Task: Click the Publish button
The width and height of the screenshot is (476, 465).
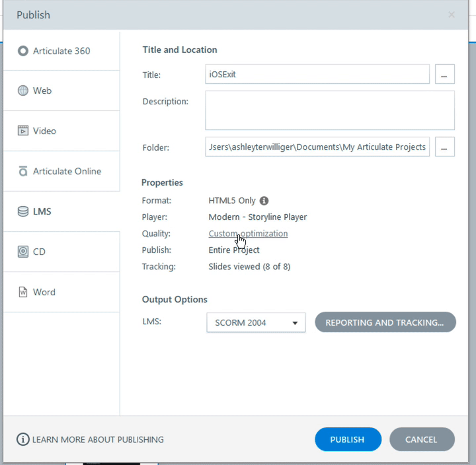Action: pyautogui.click(x=348, y=439)
